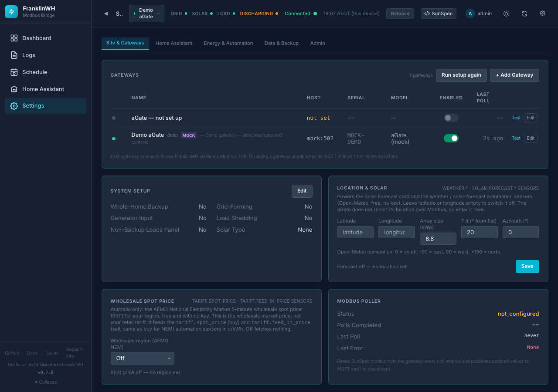Click the back arrow in top bar
558x392 pixels.
(x=106, y=14)
